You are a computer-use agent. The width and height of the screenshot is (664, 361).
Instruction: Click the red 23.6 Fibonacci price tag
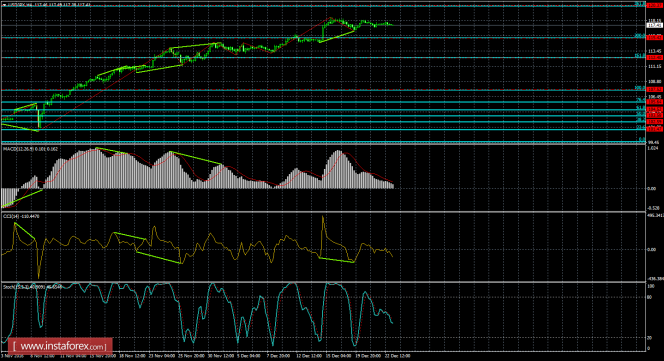click(655, 129)
